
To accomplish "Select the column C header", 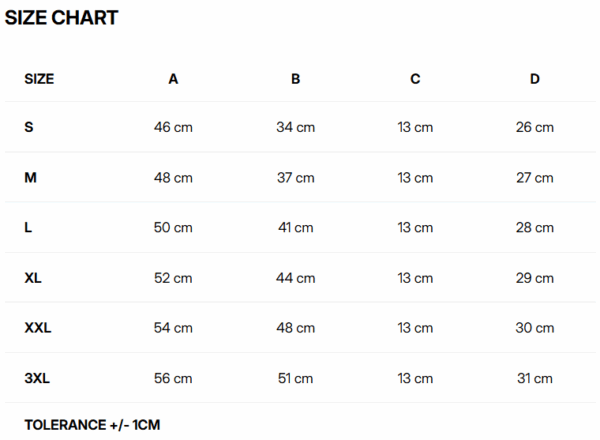I will 415,78.
